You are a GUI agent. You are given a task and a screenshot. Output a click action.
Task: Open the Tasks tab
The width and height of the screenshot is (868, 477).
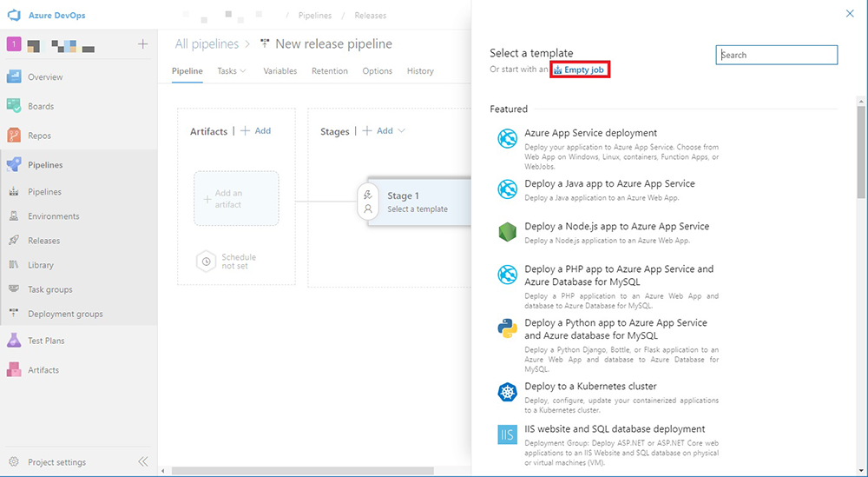227,71
